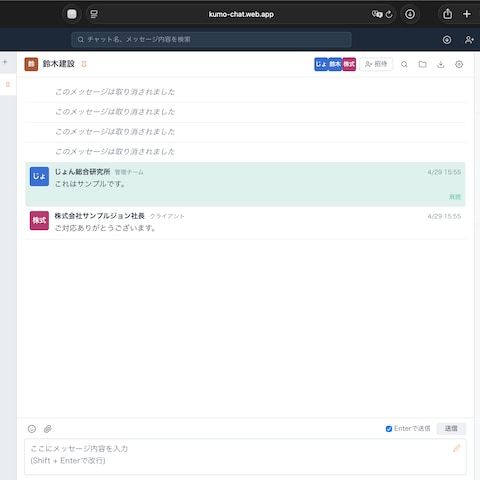Click the message これはサンプルです。

pos(90,184)
